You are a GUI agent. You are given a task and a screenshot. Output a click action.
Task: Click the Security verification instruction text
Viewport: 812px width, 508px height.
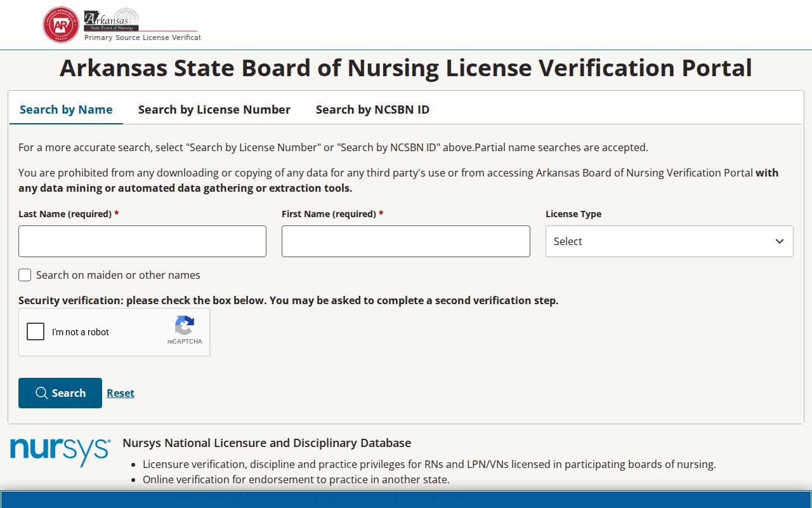pyautogui.click(x=289, y=300)
